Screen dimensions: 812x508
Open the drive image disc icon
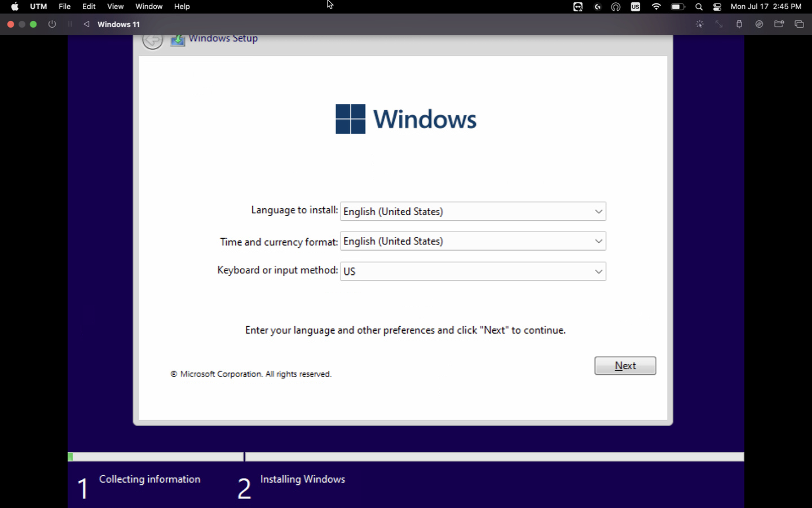point(760,24)
